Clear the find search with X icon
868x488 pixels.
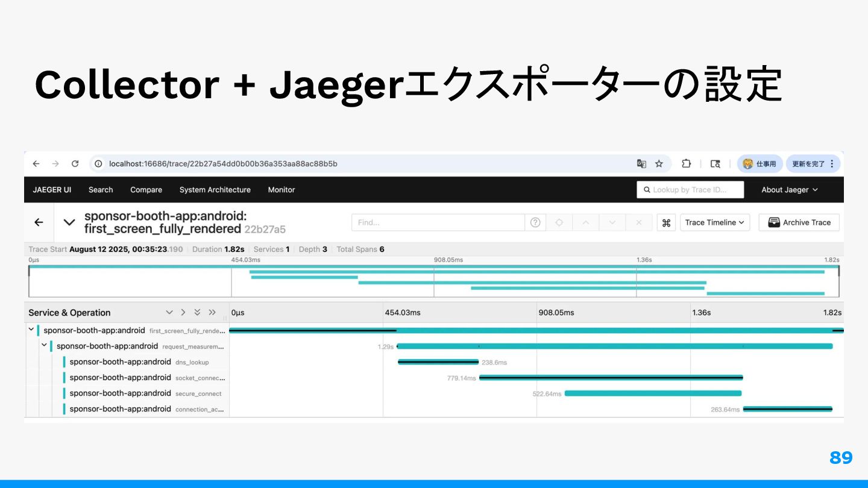pos(639,222)
